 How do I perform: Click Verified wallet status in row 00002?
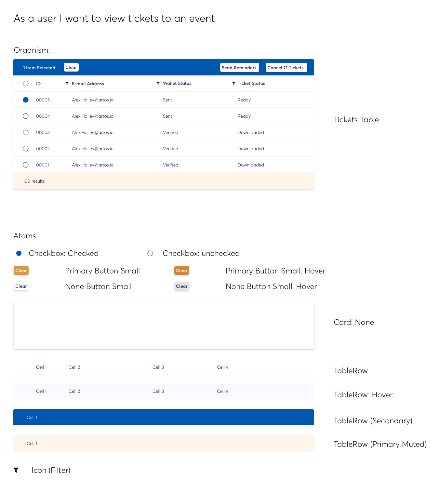(171, 149)
